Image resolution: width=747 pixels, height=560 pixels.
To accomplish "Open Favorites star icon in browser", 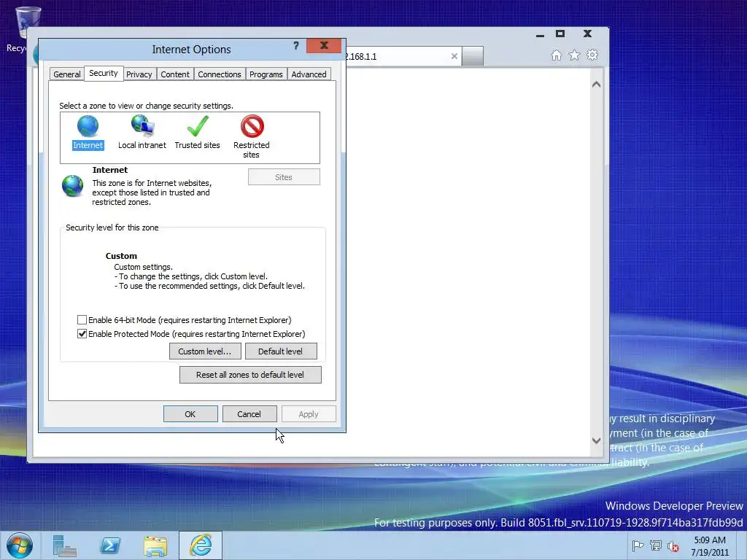I will coord(575,55).
